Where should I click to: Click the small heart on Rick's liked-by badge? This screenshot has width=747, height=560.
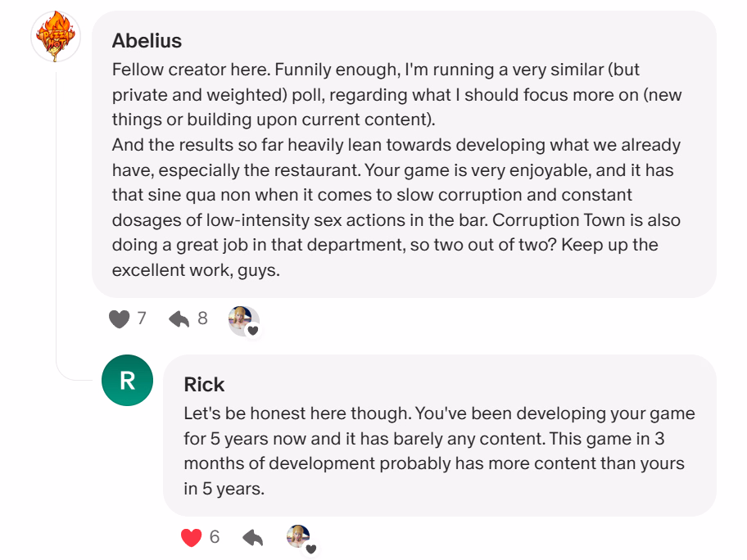311,549
